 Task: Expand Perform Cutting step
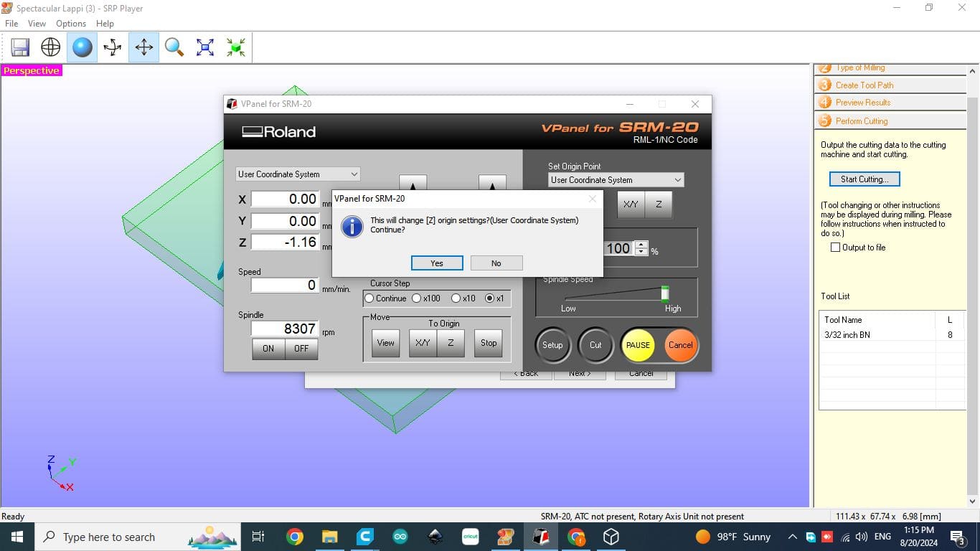[891, 121]
